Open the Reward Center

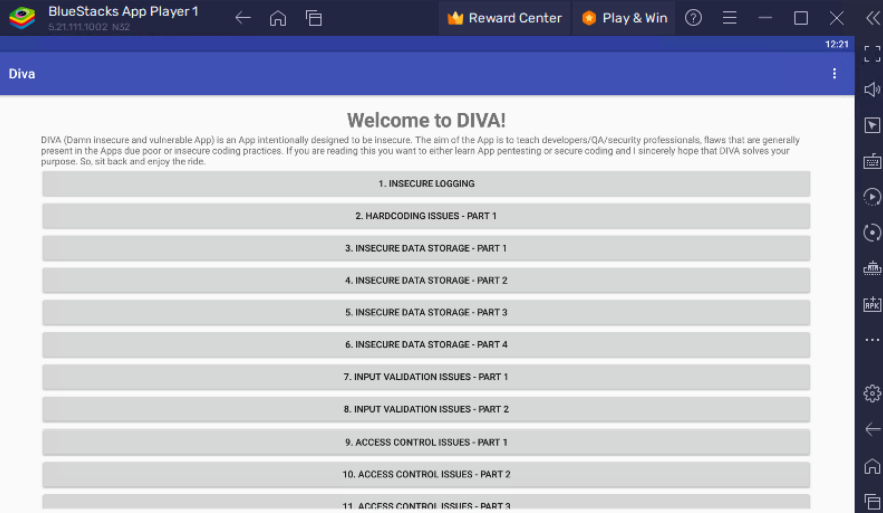point(504,18)
